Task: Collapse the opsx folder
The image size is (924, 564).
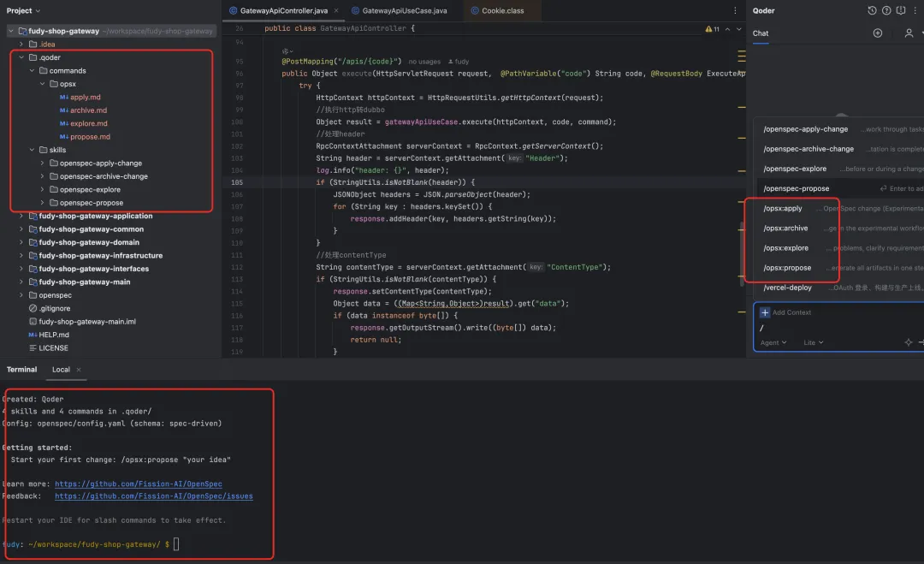Action: point(43,84)
